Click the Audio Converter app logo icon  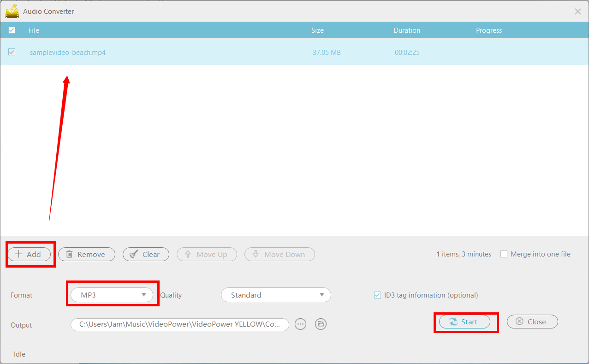click(12, 11)
